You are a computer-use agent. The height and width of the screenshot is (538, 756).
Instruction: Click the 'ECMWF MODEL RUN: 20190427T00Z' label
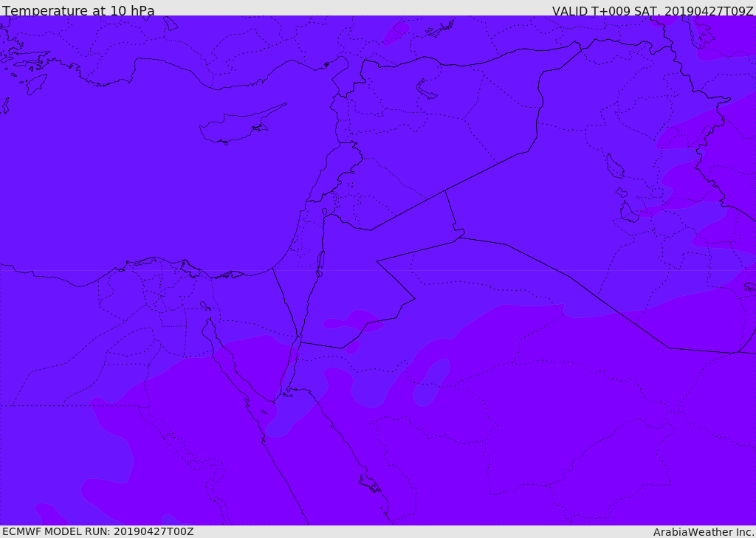coord(98,531)
